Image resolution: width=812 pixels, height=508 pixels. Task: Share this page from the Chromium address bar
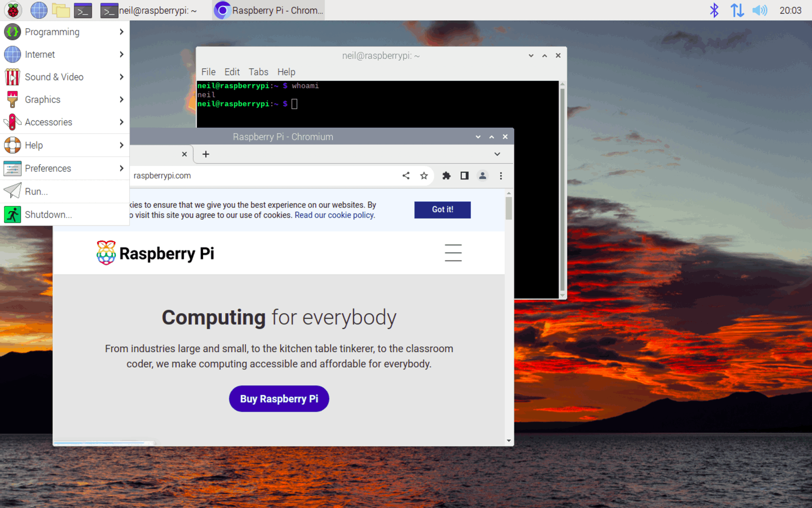(406, 176)
